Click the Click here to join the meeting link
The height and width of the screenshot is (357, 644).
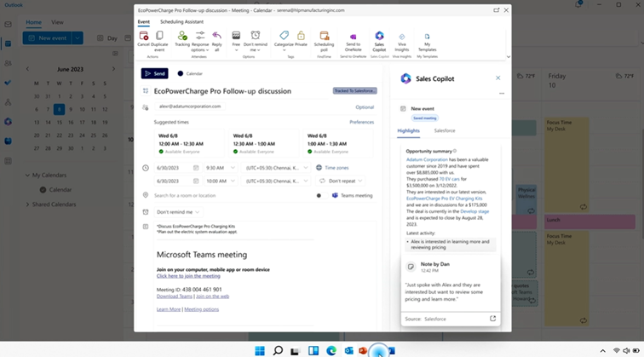(188, 276)
